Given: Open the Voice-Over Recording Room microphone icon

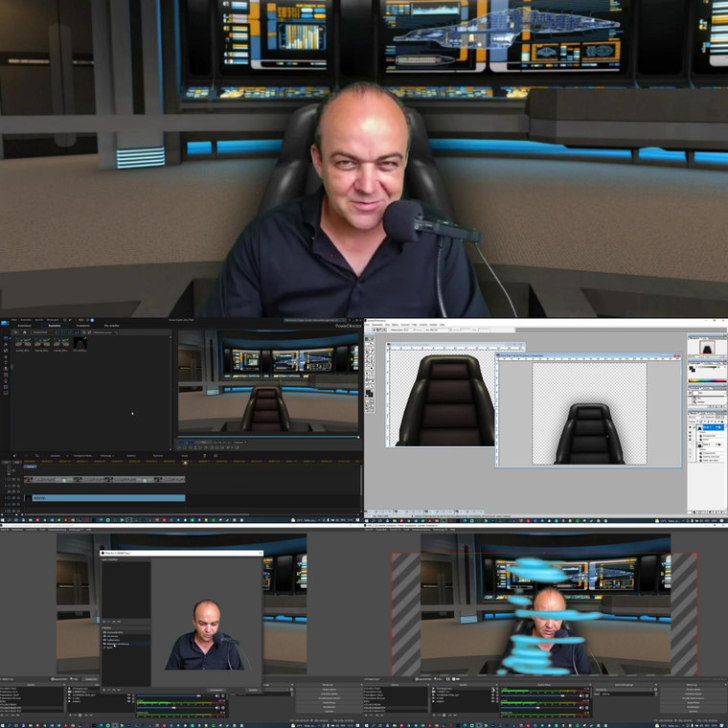Looking at the screenshot, I should coord(6,380).
